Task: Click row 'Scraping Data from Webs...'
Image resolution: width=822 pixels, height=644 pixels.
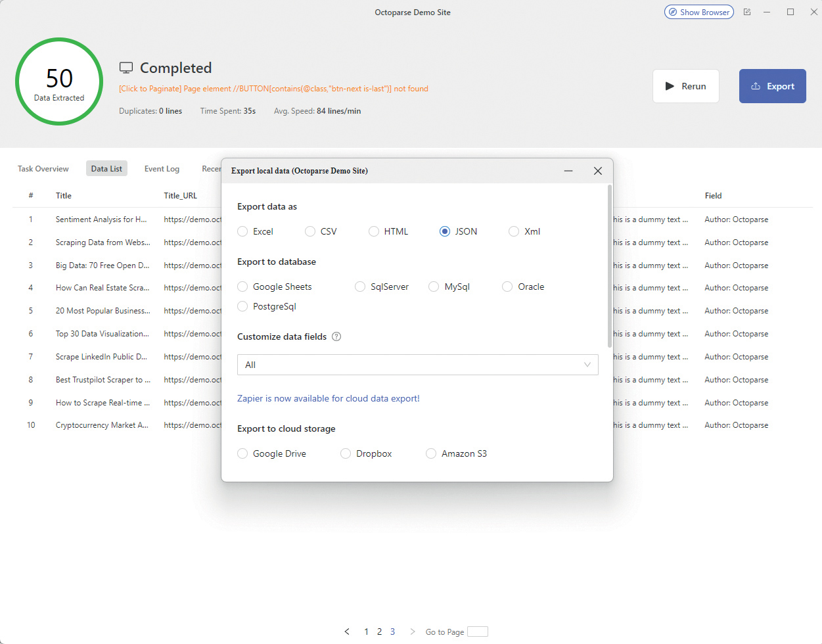Action: tap(103, 242)
